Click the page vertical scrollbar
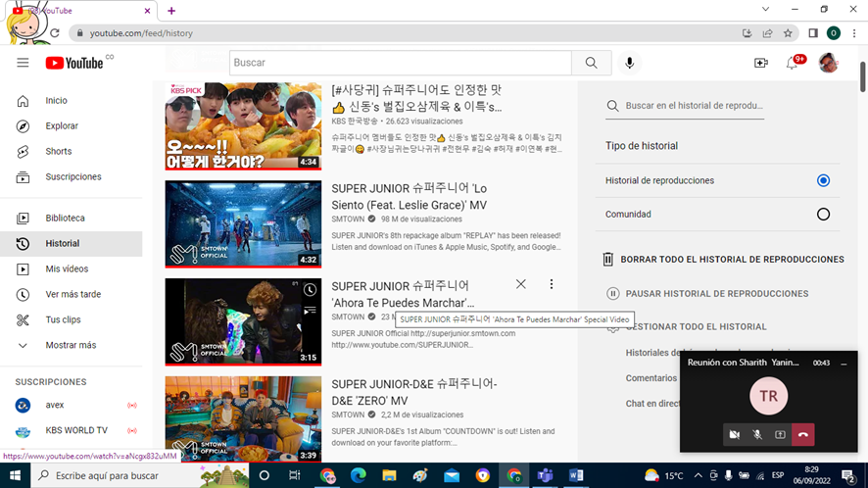868x488 pixels. pyautogui.click(x=862, y=77)
